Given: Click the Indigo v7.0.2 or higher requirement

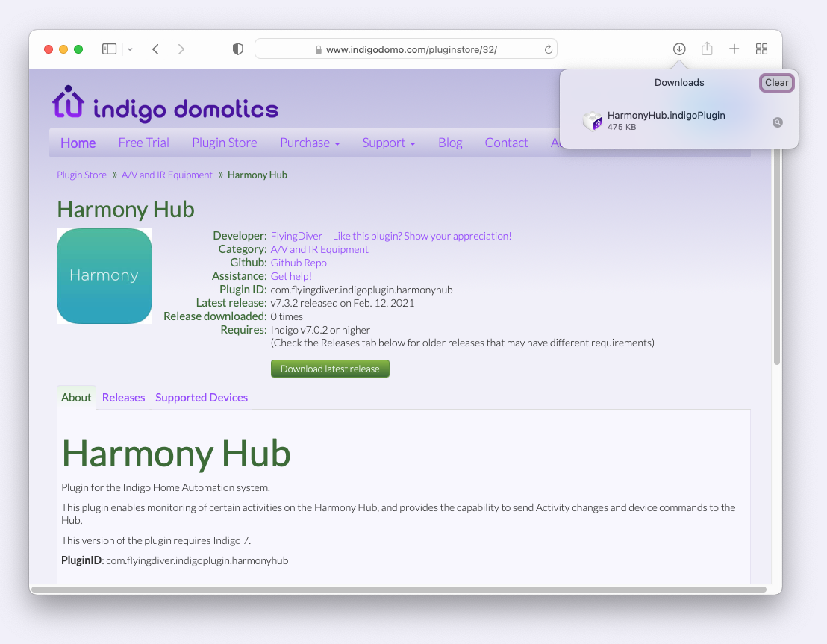Looking at the screenshot, I should point(320,330).
